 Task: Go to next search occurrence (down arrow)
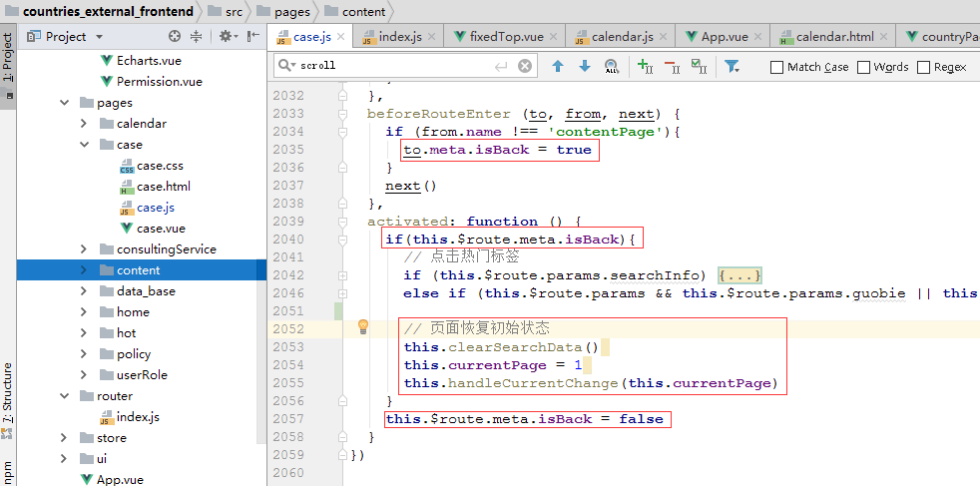point(585,66)
